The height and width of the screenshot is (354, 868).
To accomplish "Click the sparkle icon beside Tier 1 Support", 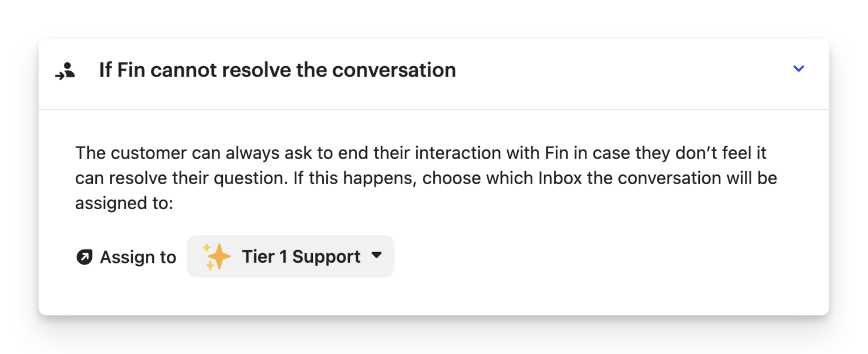I will (217, 257).
